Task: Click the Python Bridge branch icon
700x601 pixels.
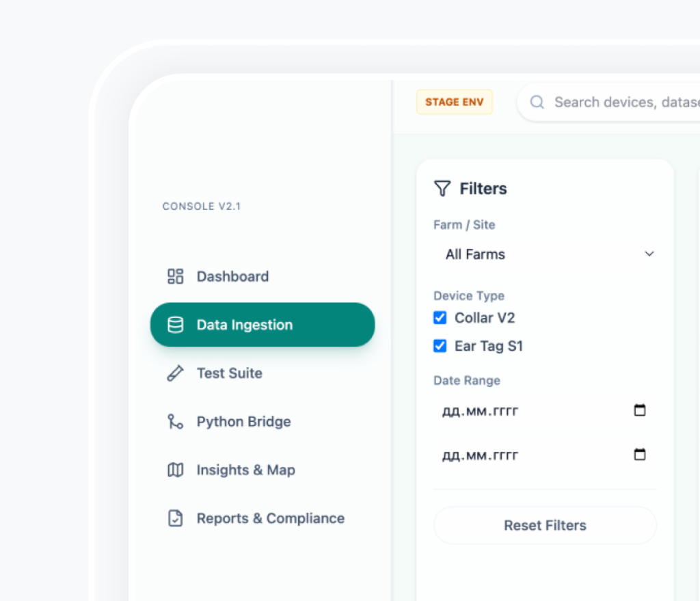Action: [176, 422]
